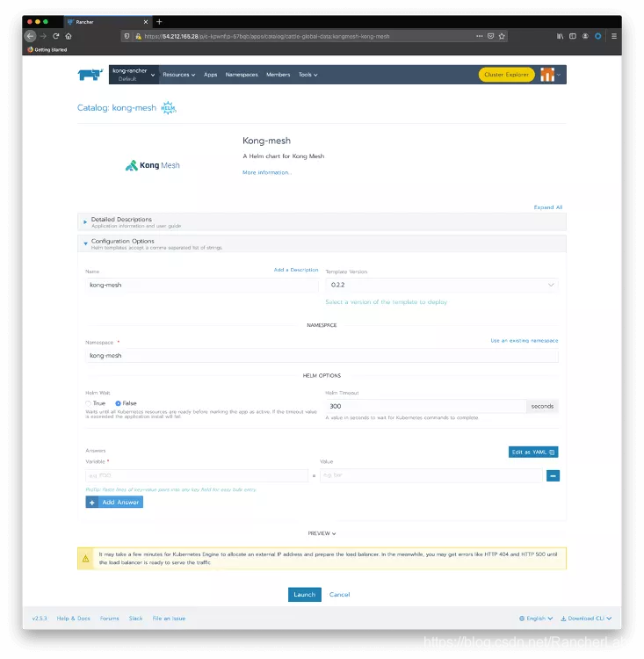The image size is (644, 659).
Task: Click the Cluster Explorer button
Action: [x=507, y=75]
